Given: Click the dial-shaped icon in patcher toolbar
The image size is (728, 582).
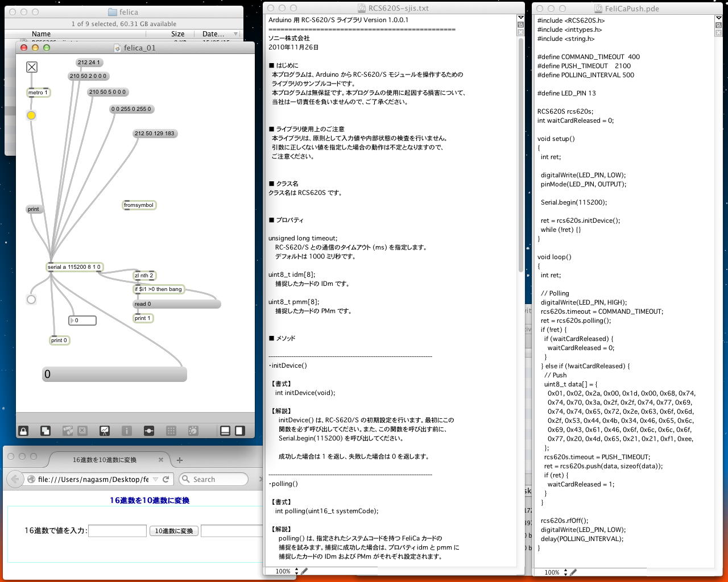Looking at the screenshot, I should tap(193, 431).
